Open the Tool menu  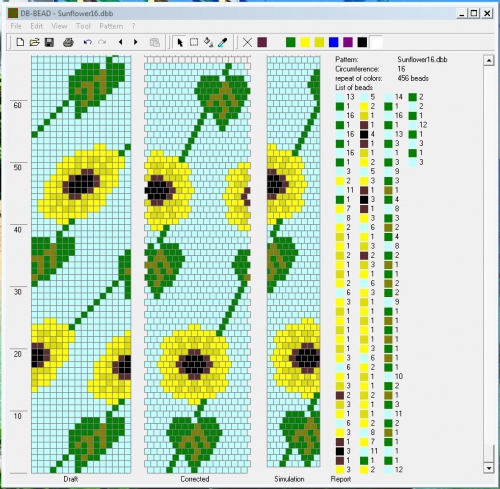[83, 26]
